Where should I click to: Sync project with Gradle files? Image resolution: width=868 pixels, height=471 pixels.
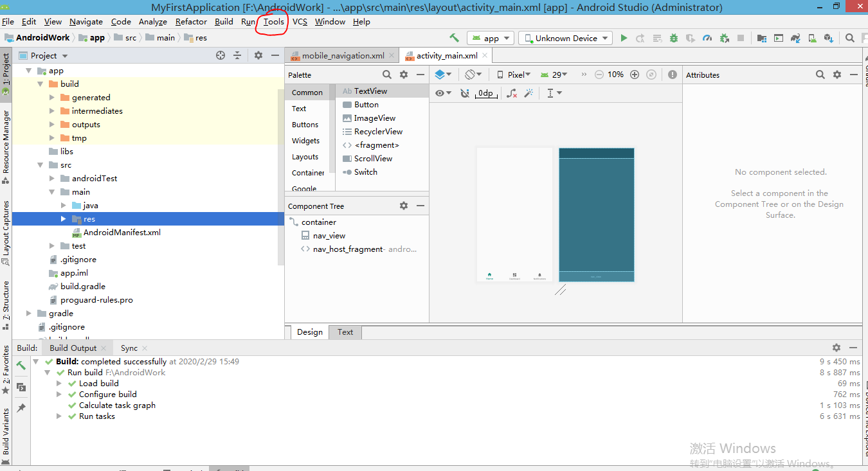pyautogui.click(x=795, y=38)
